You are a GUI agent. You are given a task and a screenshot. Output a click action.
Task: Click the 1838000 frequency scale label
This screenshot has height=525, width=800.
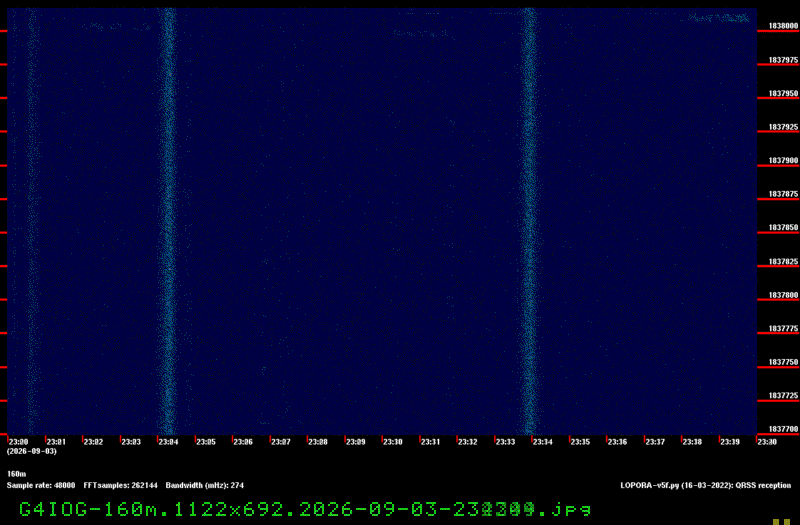pyautogui.click(x=783, y=26)
